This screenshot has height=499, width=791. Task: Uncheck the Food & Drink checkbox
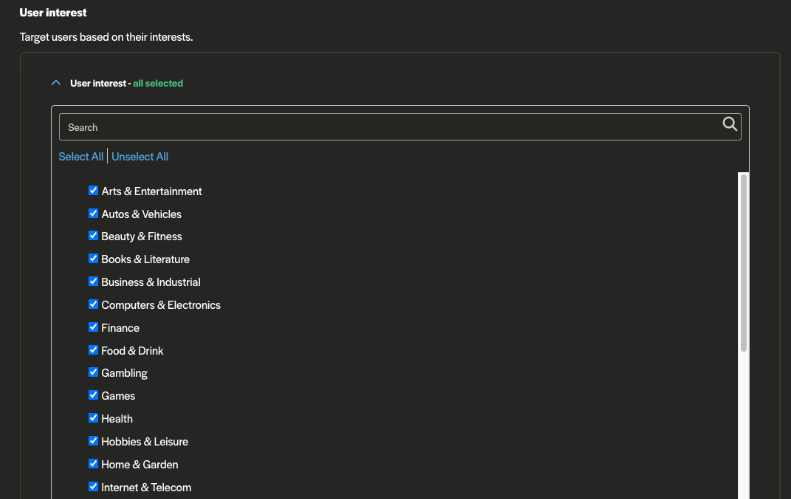pyautogui.click(x=93, y=350)
